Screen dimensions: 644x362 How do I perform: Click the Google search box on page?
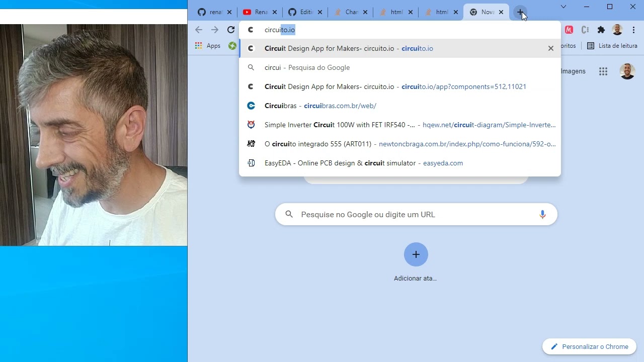point(416,214)
